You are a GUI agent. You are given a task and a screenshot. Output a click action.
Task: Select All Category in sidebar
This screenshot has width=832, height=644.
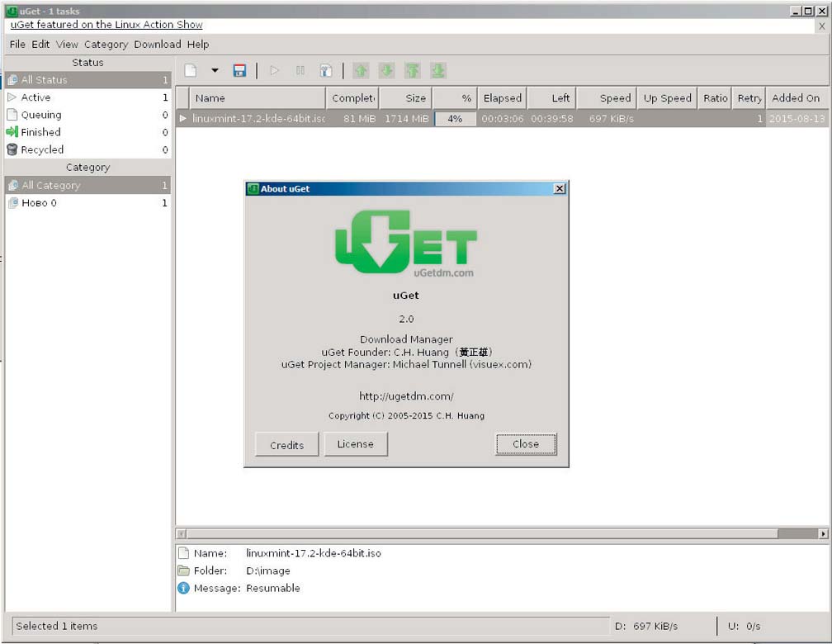(88, 185)
